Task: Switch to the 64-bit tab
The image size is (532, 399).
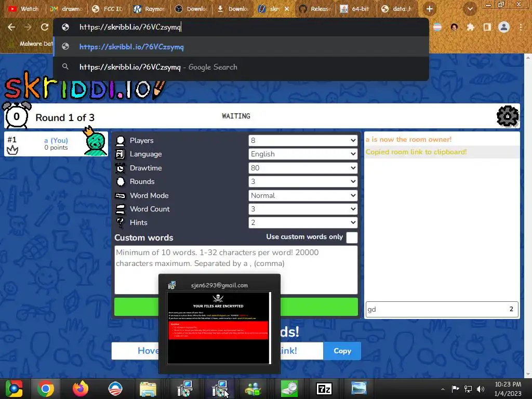Action: (356, 9)
